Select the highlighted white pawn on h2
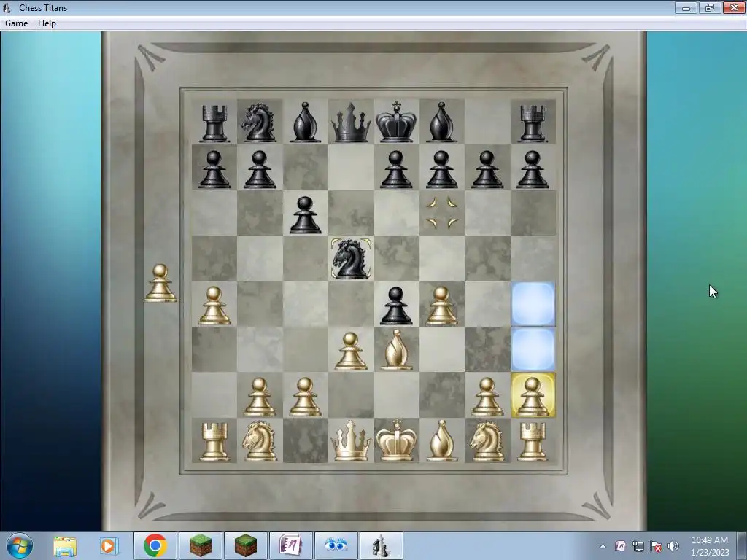The height and width of the screenshot is (560, 747). (533, 395)
